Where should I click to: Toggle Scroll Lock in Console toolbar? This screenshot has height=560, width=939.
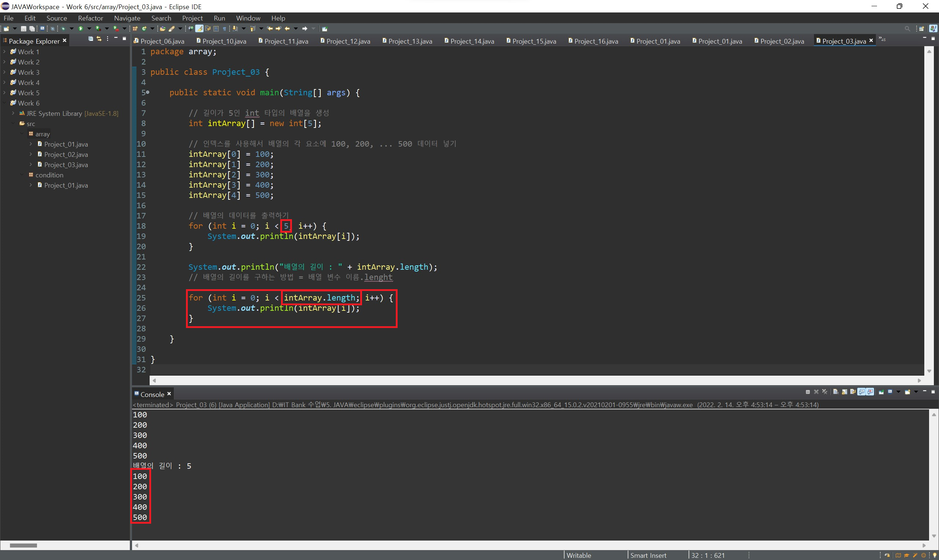845,392
